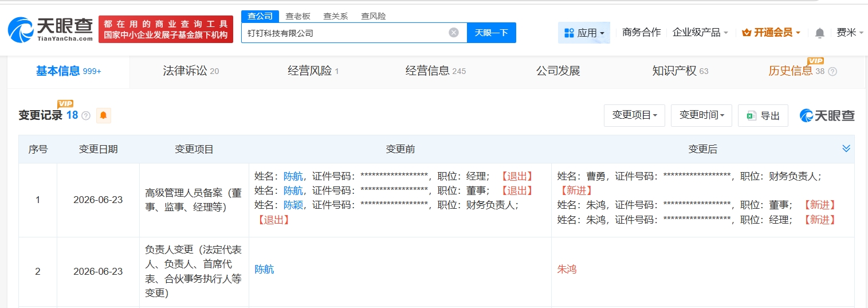Clear the search box with the X icon
868x308 pixels.
click(454, 33)
